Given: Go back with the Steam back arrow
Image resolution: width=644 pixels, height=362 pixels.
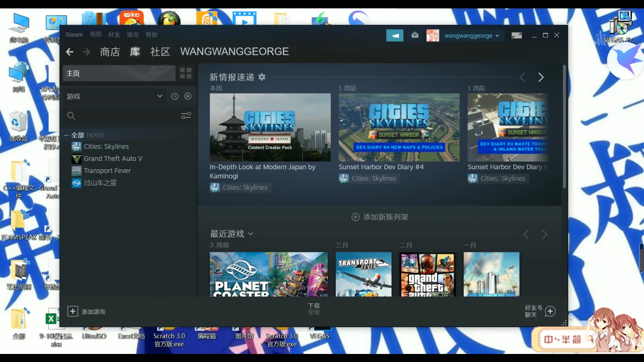Looking at the screenshot, I should coord(69,52).
